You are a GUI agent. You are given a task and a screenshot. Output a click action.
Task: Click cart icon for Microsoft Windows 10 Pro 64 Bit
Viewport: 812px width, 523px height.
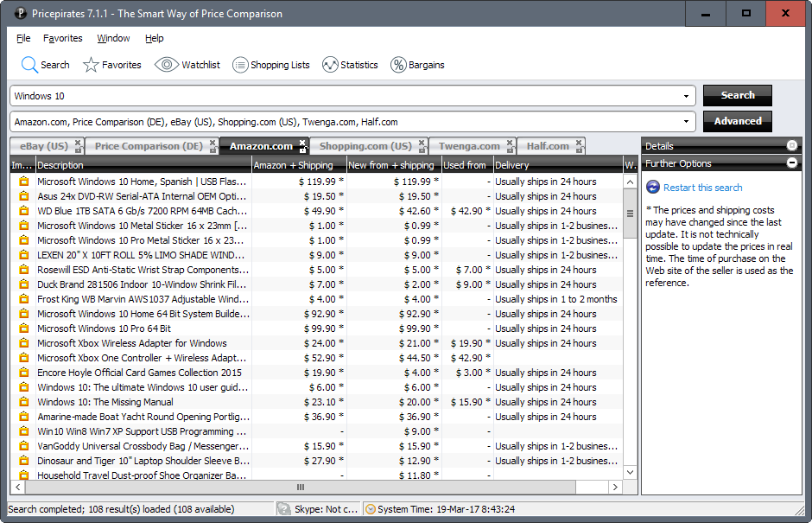pos(24,328)
